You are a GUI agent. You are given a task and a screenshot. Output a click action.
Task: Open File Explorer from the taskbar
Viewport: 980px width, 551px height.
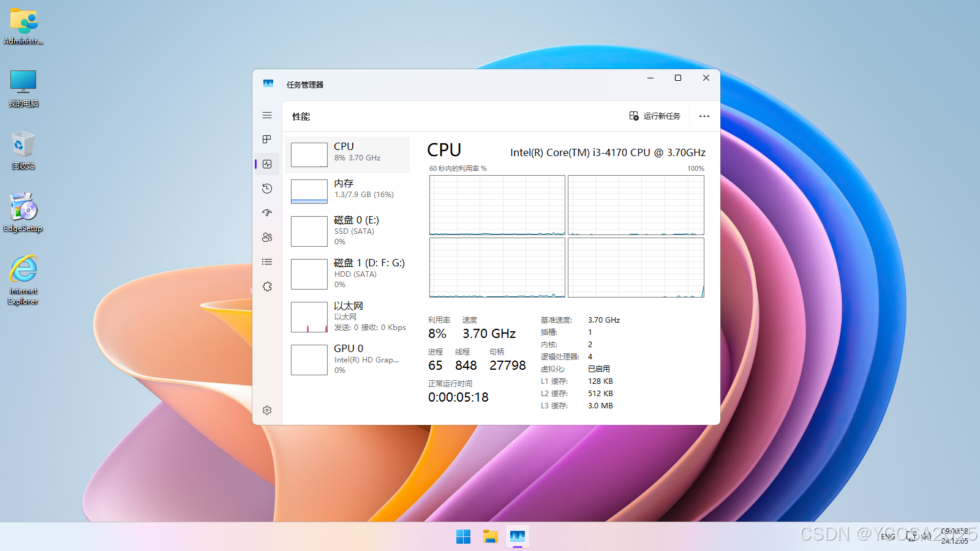click(x=491, y=536)
